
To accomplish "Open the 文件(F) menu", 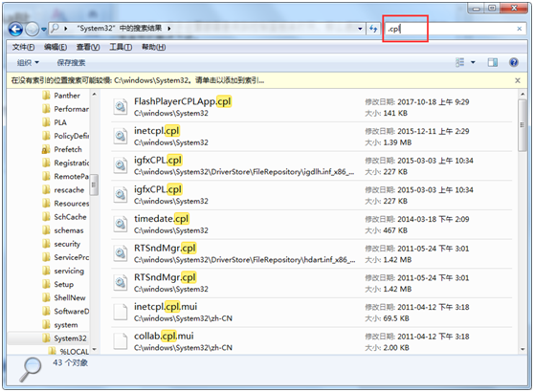I will point(23,47).
